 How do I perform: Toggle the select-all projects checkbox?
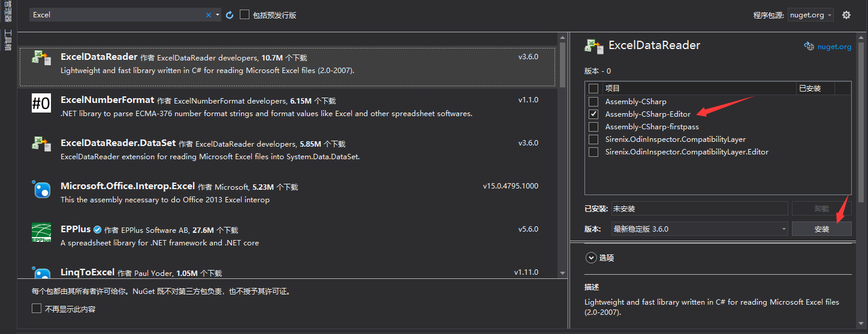(x=593, y=89)
